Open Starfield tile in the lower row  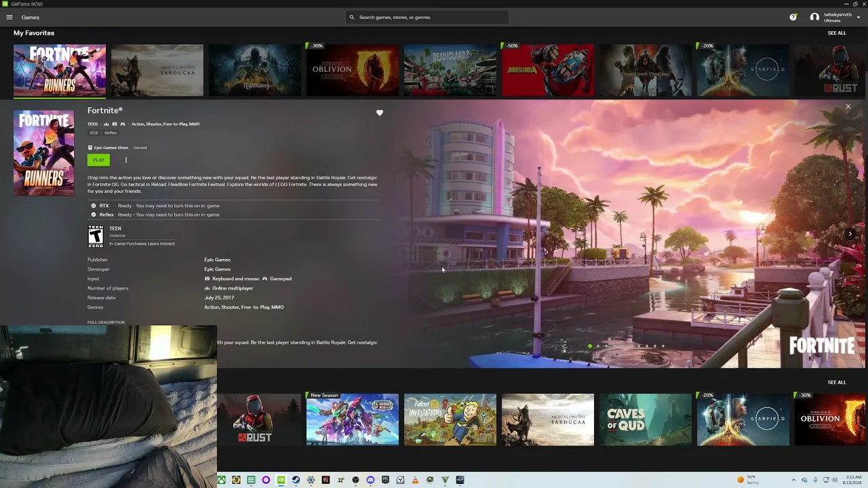point(743,420)
